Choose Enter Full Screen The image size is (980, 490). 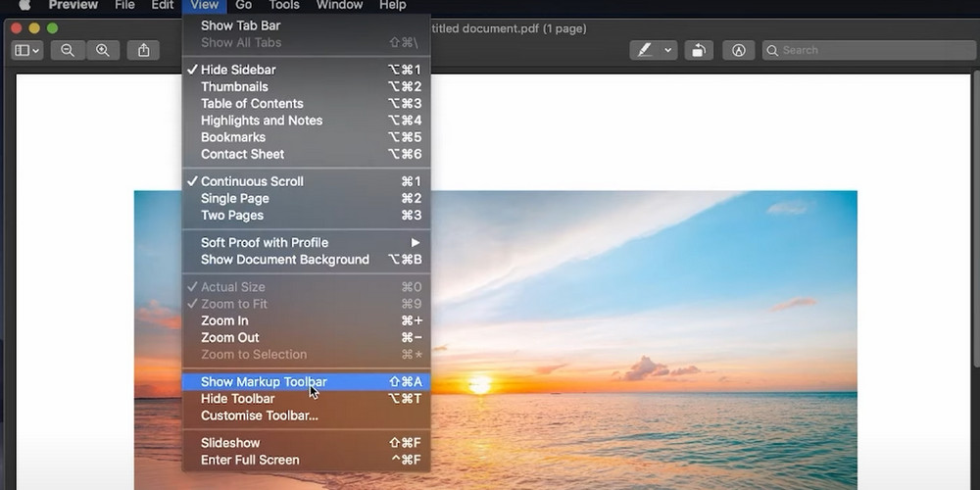pyautogui.click(x=306, y=460)
